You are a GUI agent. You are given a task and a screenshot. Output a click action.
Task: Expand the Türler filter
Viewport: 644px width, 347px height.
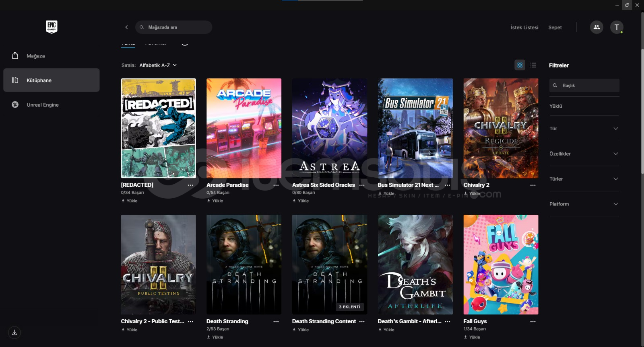click(584, 179)
